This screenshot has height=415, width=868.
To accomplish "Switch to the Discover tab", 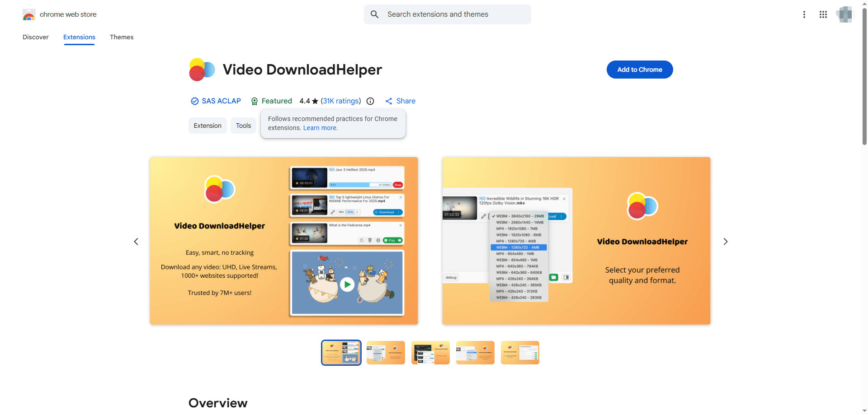I will [36, 37].
